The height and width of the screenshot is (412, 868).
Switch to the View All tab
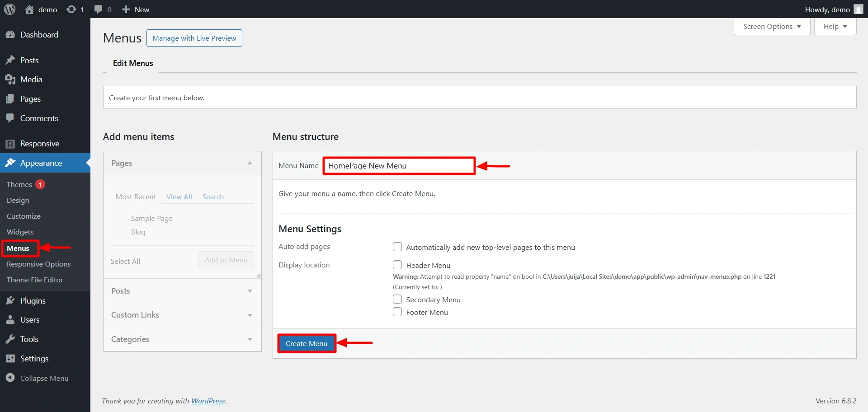tap(179, 197)
